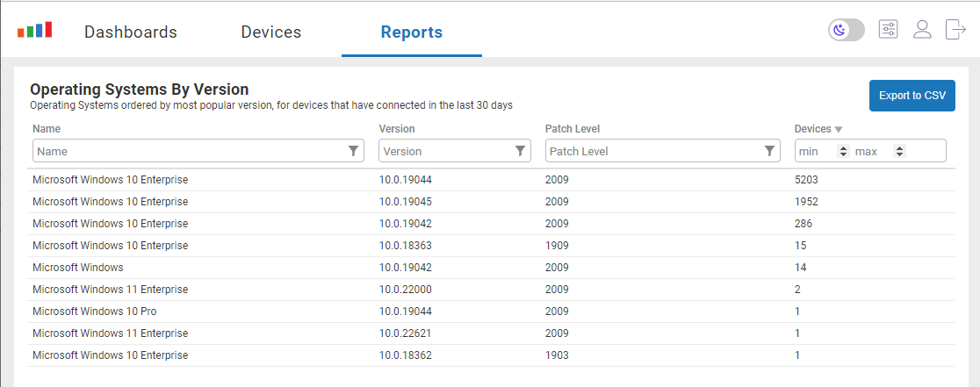
Task: Select the row with version 10.0.19045
Action: click(491, 202)
